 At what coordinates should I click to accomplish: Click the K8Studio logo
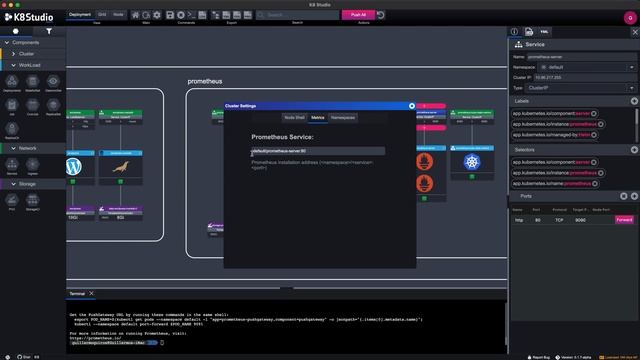pyautogui.click(x=29, y=17)
